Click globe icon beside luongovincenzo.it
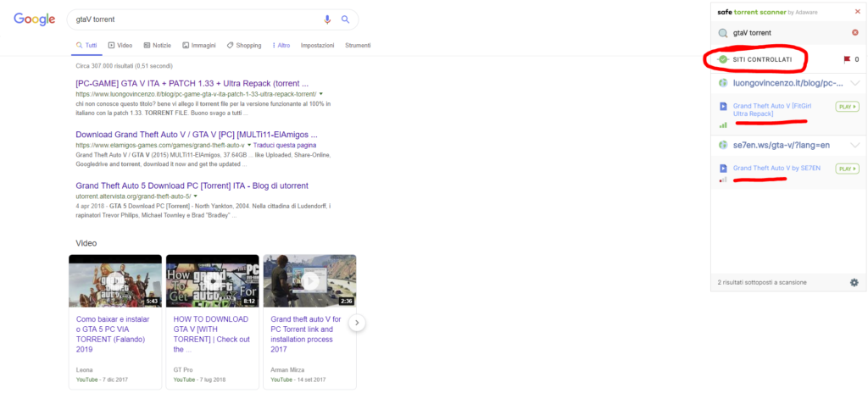868x393 pixels. (x=722, y=84)
